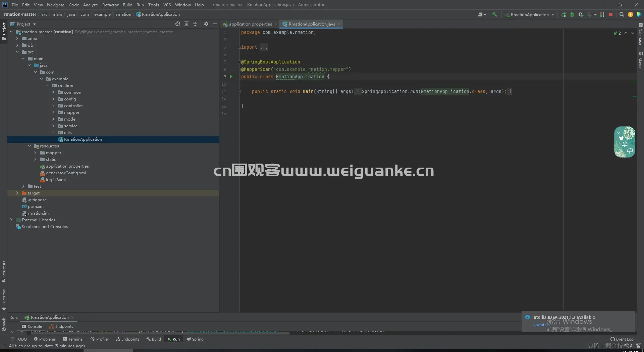Click the orange IDE update arrow icon
Viewport: 644px width, 352px height.
pos(631,14)
